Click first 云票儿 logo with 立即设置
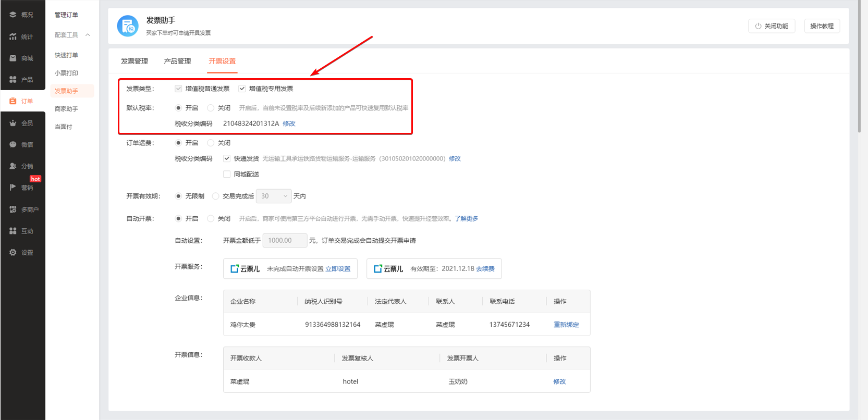 point(245,269)
